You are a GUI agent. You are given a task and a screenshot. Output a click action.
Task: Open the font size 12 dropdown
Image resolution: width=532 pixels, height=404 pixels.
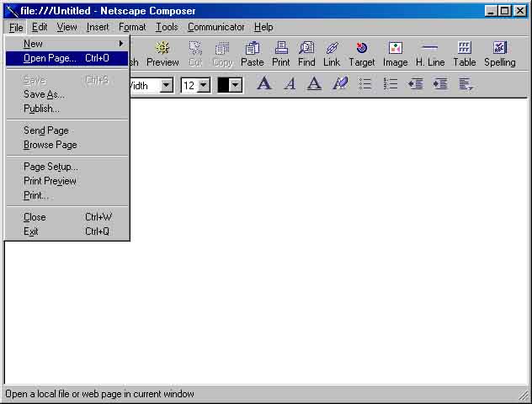pyautogui.click(x=204, y=85)
